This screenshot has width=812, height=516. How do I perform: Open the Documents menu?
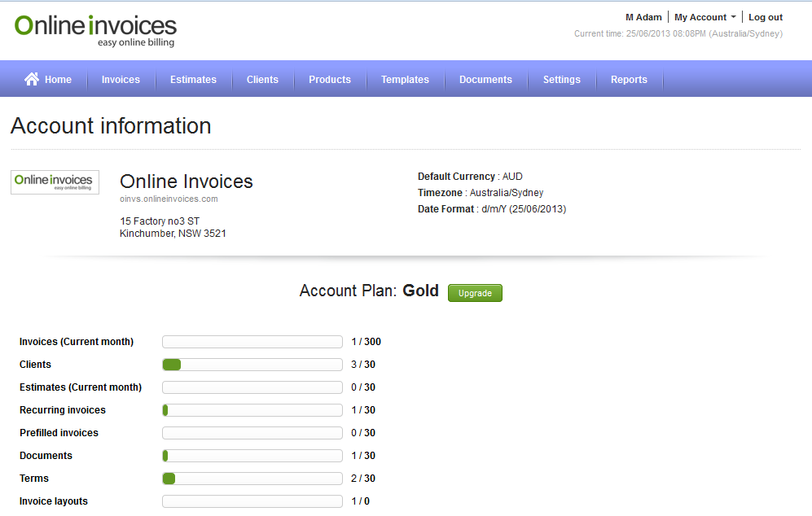(x=485, y=80)
